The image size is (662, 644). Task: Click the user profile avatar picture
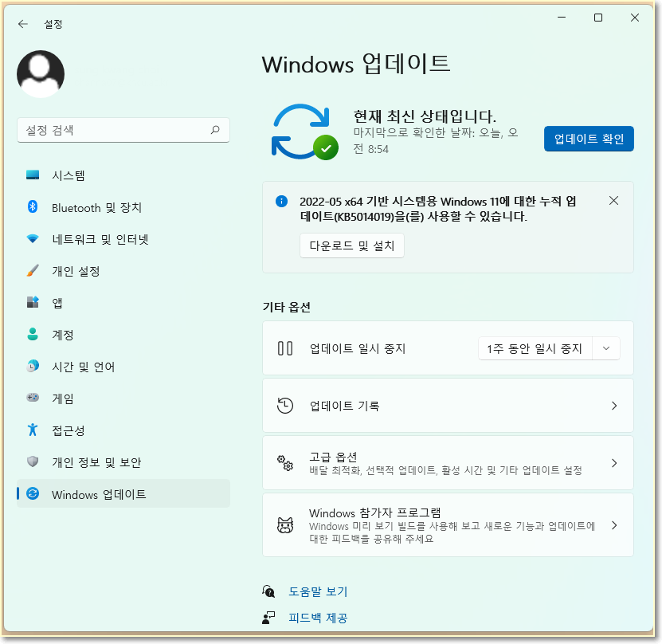coord(41,74)
